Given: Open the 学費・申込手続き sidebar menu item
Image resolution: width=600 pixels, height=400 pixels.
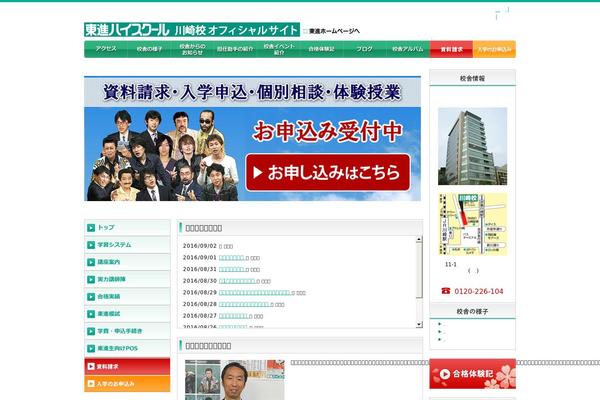Looking at the screenshot, I should (127, 331).
